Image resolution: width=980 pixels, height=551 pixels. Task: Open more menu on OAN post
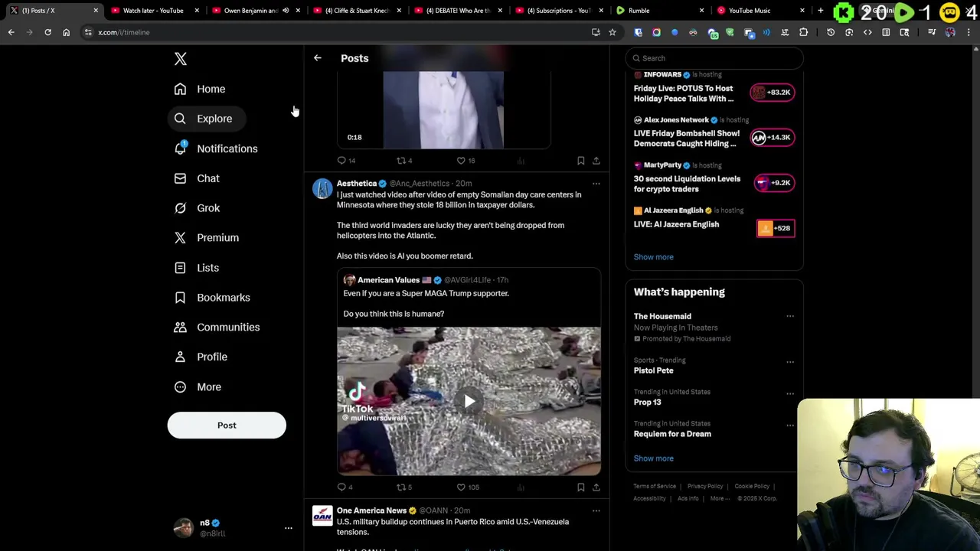pos(596,510)
